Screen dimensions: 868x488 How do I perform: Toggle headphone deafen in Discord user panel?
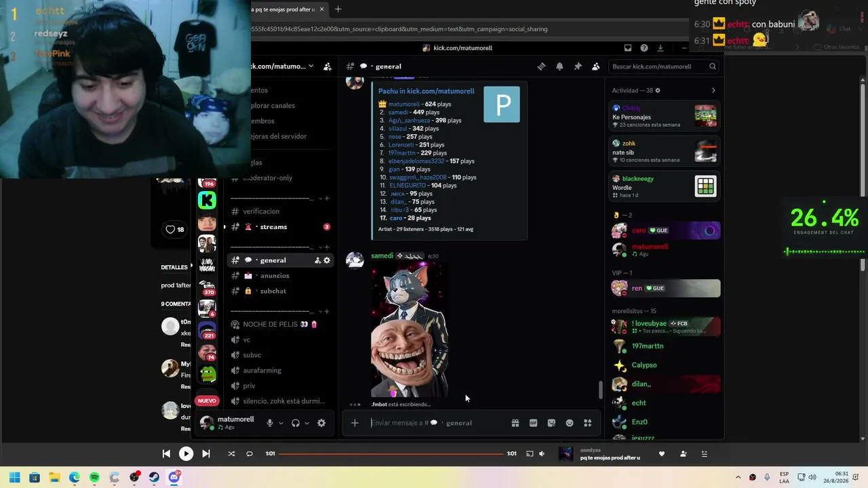[x=296, y=423]
